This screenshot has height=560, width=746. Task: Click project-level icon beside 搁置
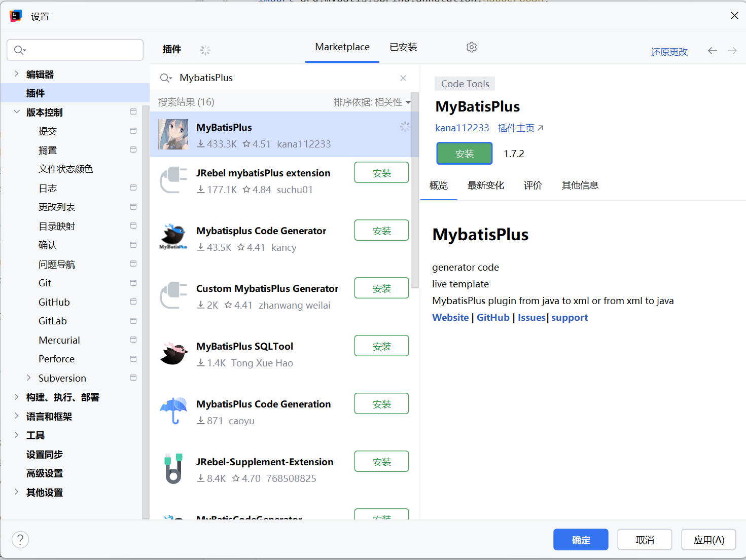tap(133, 150)
